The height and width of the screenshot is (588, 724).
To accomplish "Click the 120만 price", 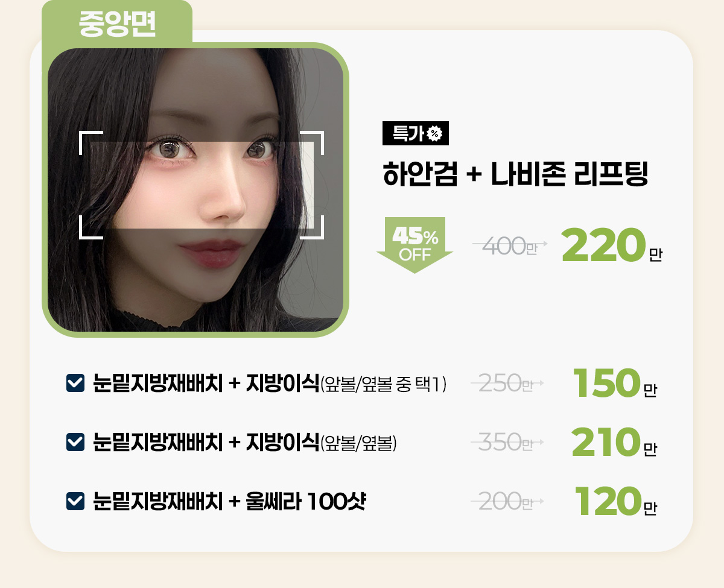I will [614, 501].
